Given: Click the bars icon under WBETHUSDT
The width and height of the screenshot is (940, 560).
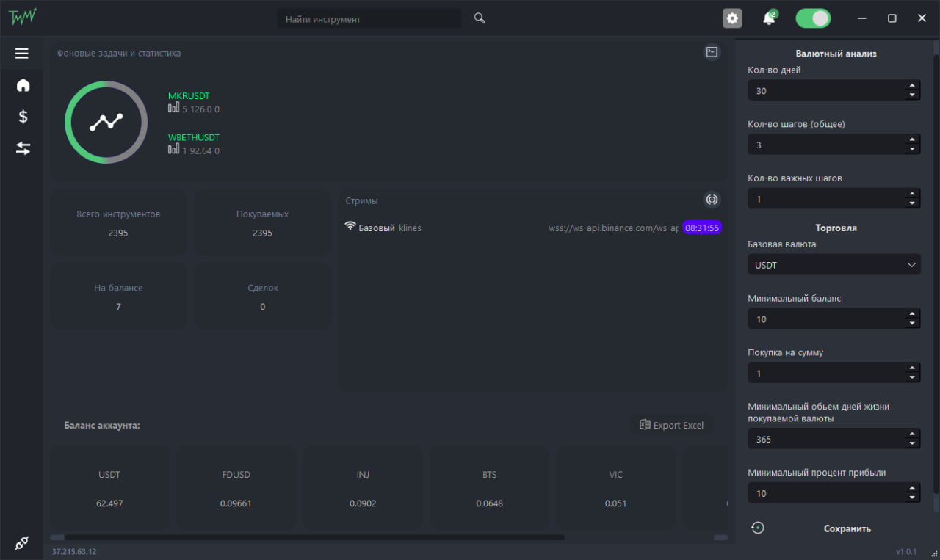Looking at the screenshot, I should coord(173,149).
